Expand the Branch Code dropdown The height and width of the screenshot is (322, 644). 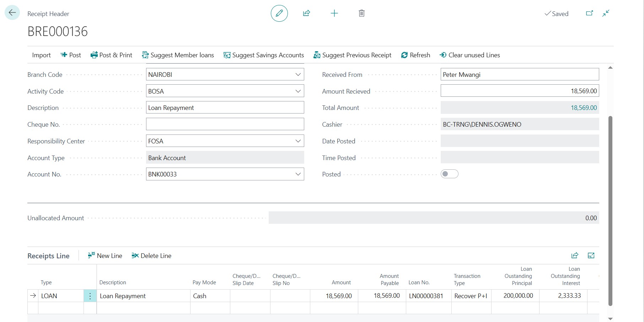click(x=298, y=75)
